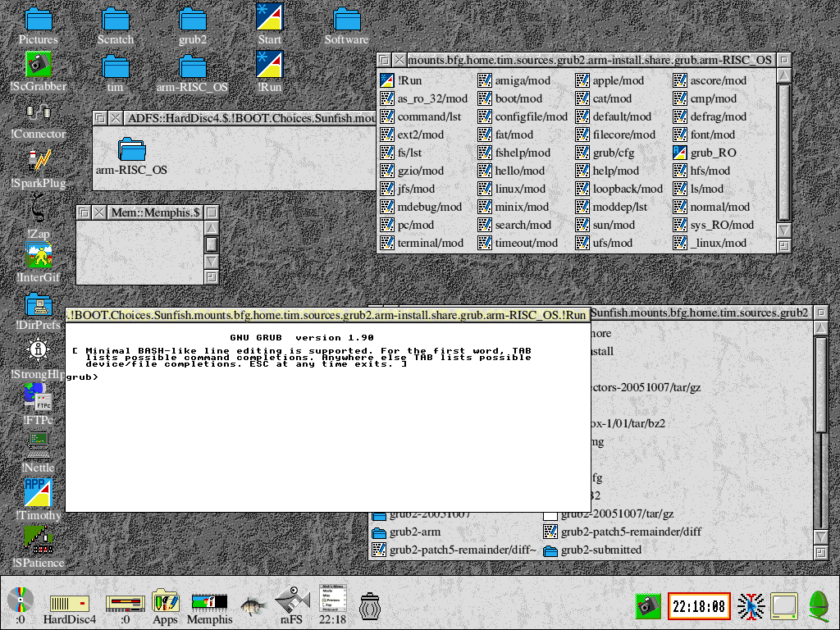Image resolution: width=840 pixels, height=630 pixels.
Task: Select the amiga/mod file
Action: [514, 80]
